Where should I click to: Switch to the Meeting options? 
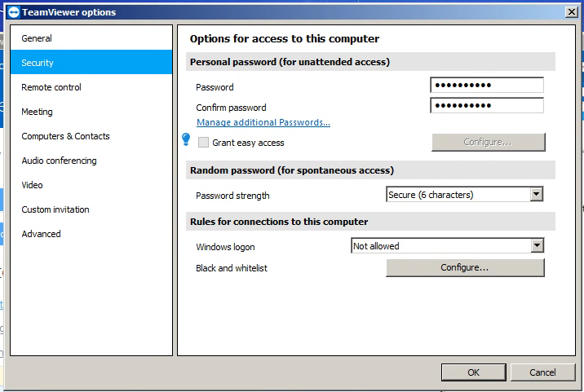tap(37, 112)
